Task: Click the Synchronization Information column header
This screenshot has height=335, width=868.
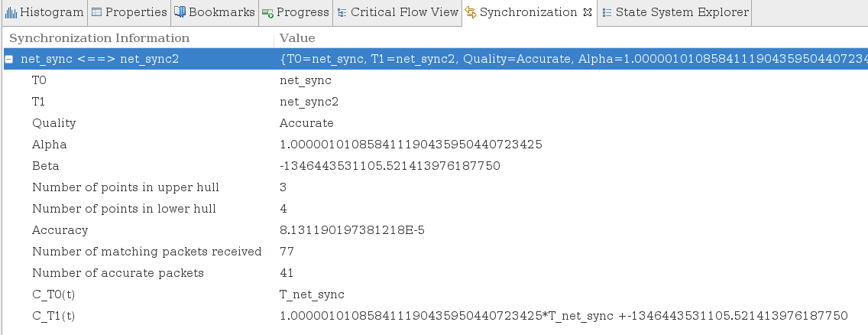Action: tap(99, 38)
